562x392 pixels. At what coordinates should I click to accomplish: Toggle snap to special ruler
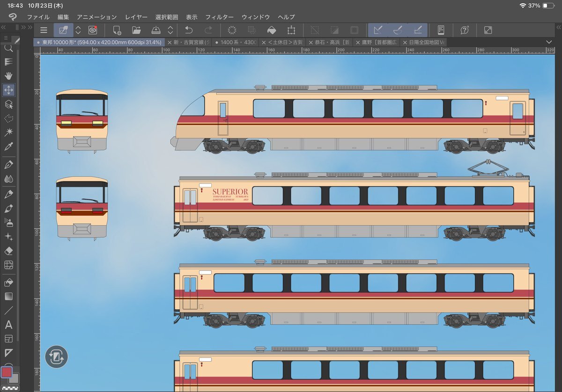[398, 30]
